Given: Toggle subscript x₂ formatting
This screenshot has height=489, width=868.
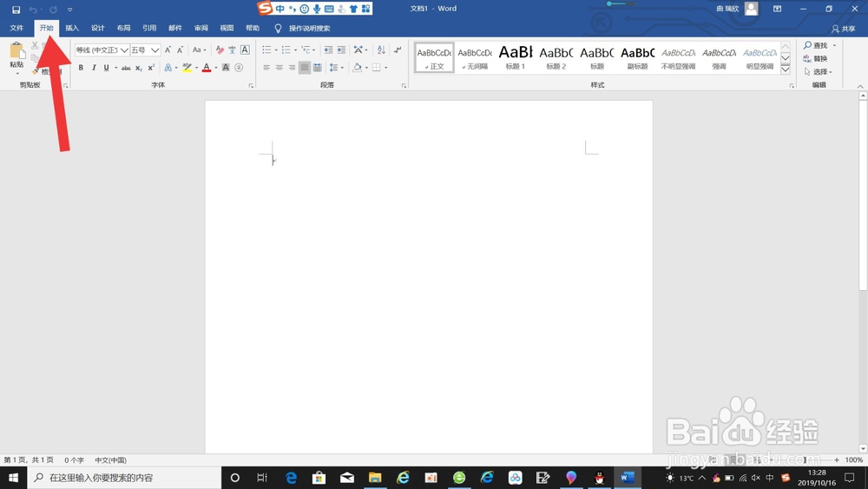Looking at the screenshot, I should tap(139, 68).
